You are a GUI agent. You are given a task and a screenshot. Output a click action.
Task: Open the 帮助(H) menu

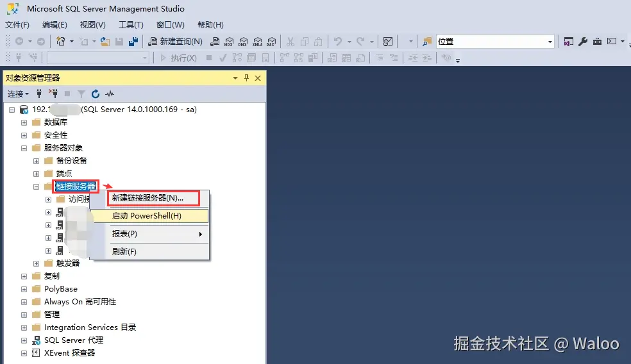point(210,25)
